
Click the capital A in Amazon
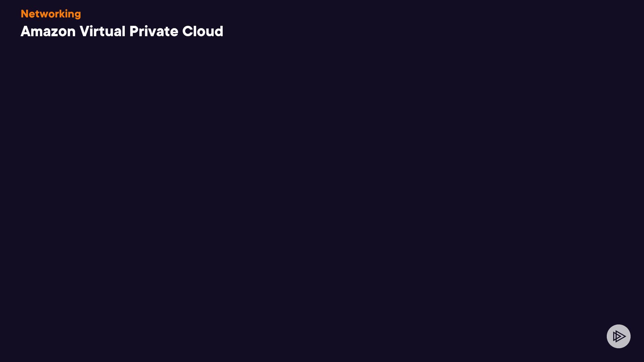pos(26,31)
